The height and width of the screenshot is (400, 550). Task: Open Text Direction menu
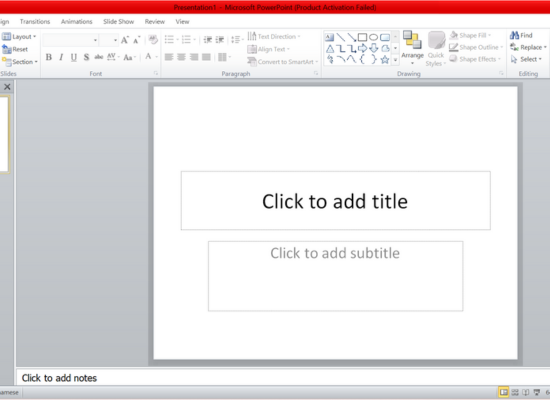tap(274, 36)
